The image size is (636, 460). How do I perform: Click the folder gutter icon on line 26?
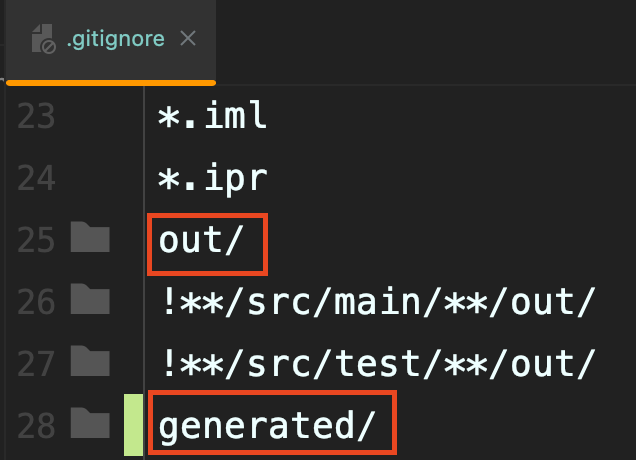click(x=91, y=299)
